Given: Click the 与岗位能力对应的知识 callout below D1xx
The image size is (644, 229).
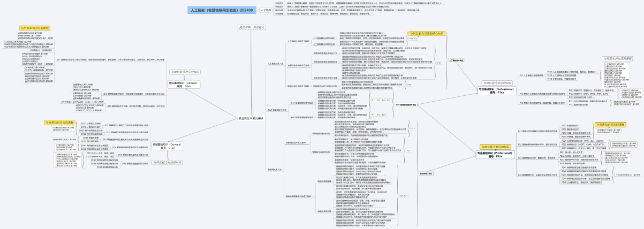Looking at the screenshot, I should (168, 162).
